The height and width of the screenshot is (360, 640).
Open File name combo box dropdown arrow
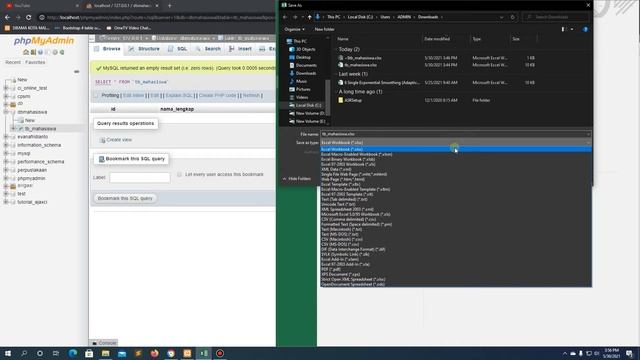coord(588,134)
